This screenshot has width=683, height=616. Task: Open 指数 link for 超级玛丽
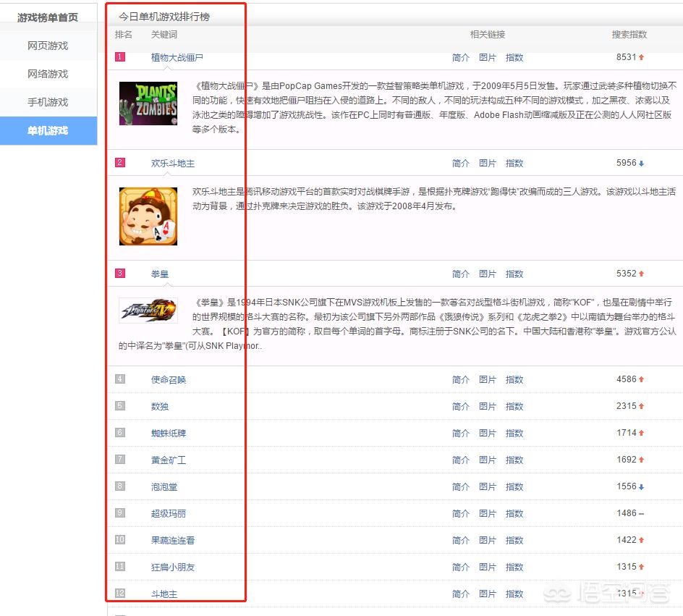pos(514,514)
